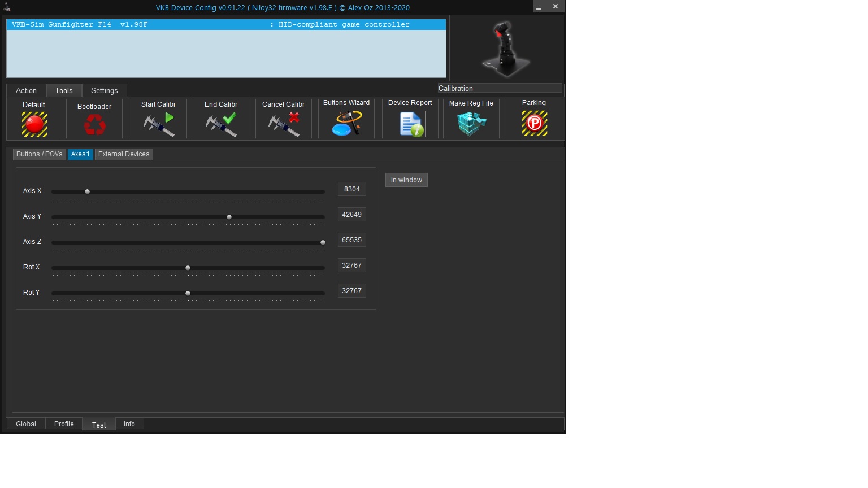This screenshot has height=488, width=868.
Task: Minimize the VKB Device Config window
Action: coord(539,7)
